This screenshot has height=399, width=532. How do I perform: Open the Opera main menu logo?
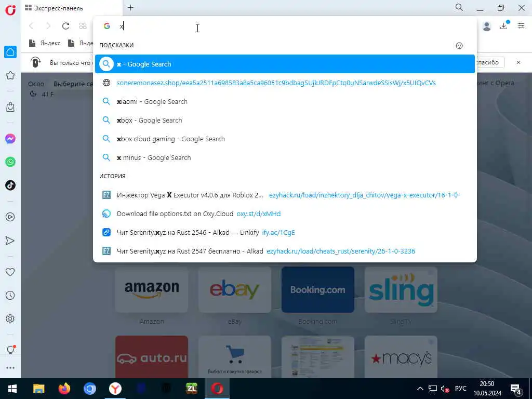[x=10, y=10]
